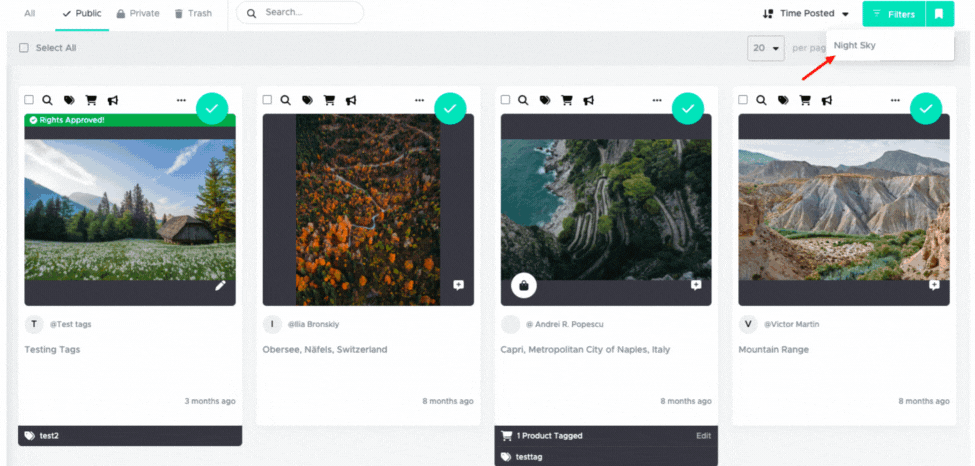Screen dimensions: 975x466
Task: Click the shopping cart icon on Capri card
Action: [566, 100]
